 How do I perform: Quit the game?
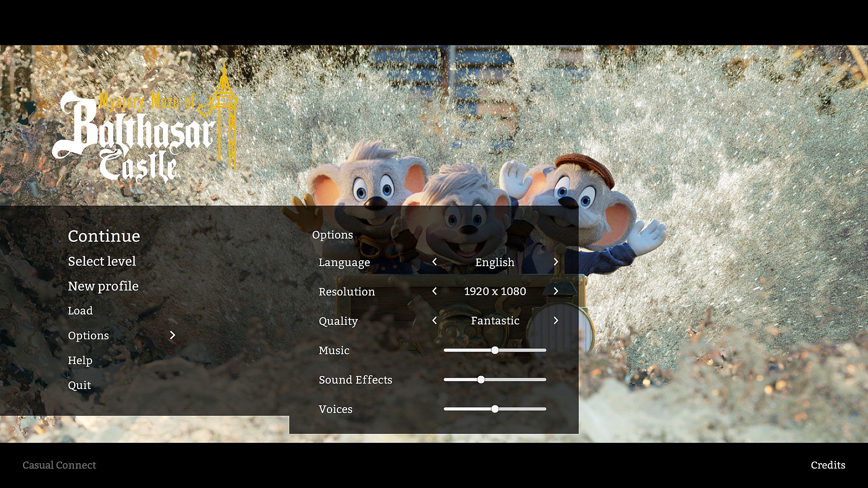pyautogui.click(x=79, y=385)
